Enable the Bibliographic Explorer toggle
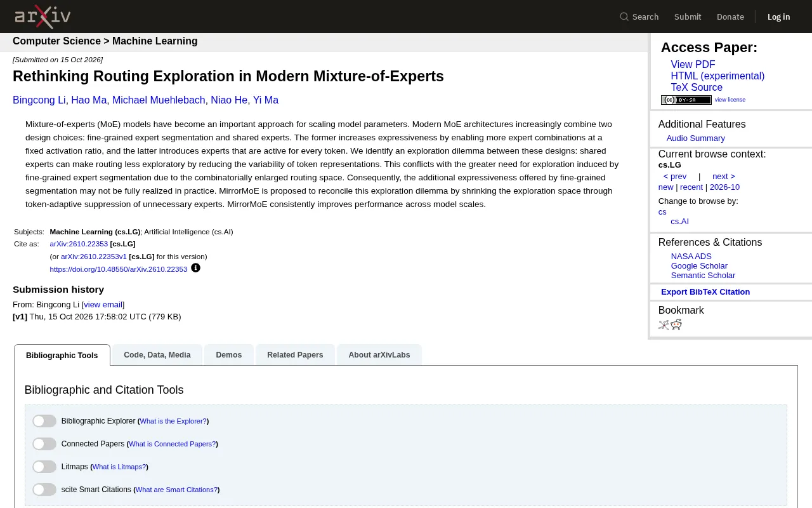The image size is (812, 508). point(44,421)
